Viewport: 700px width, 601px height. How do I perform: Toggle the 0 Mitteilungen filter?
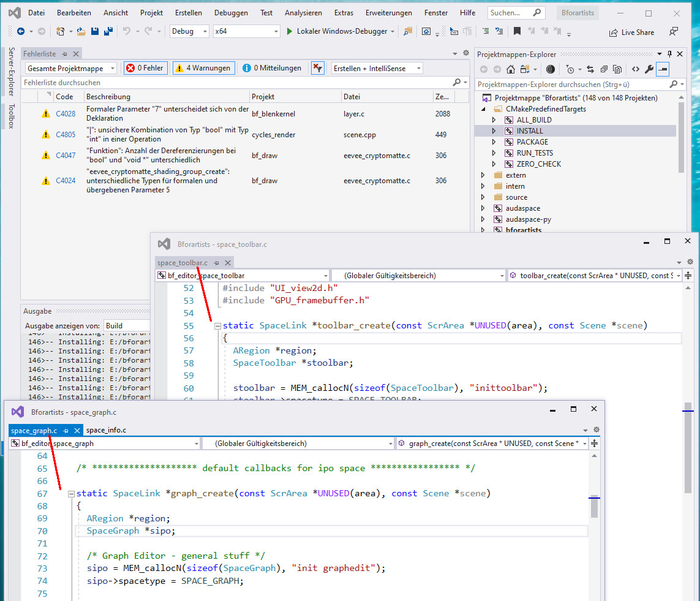click(271, 68)
